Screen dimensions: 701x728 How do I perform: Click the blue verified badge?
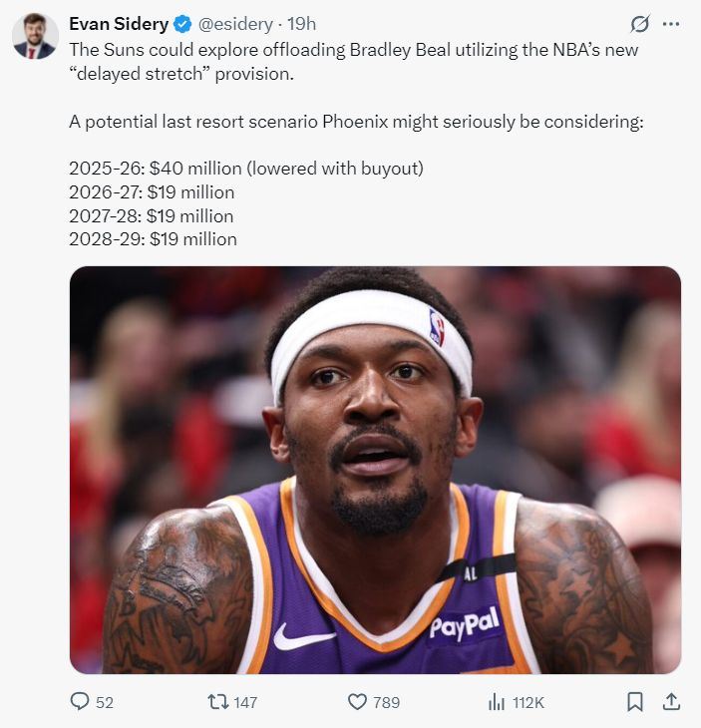182,24
